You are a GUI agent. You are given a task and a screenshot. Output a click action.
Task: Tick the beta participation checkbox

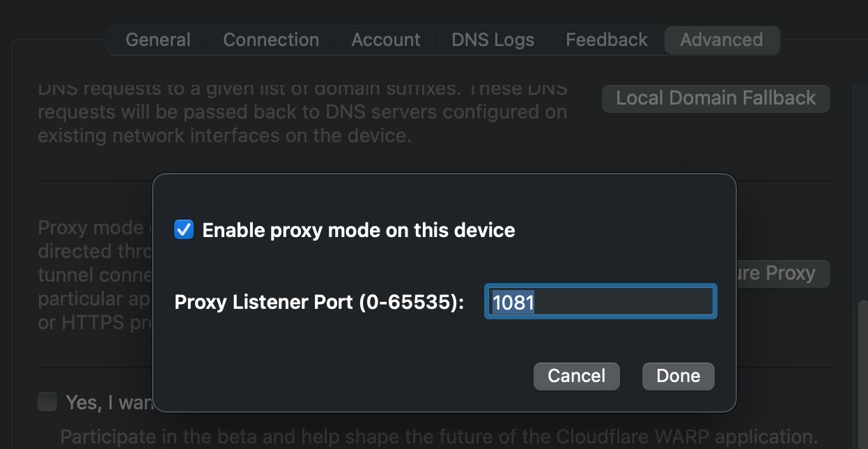[x=47, y=402]
